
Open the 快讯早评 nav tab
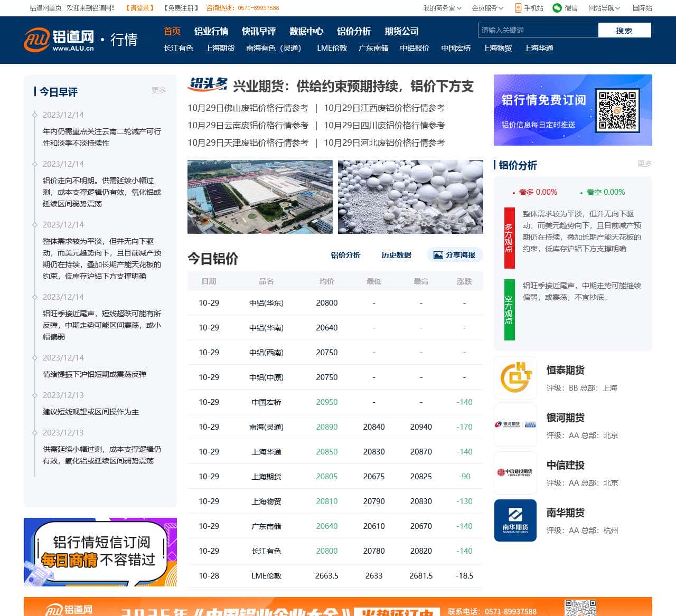[259, 31]
